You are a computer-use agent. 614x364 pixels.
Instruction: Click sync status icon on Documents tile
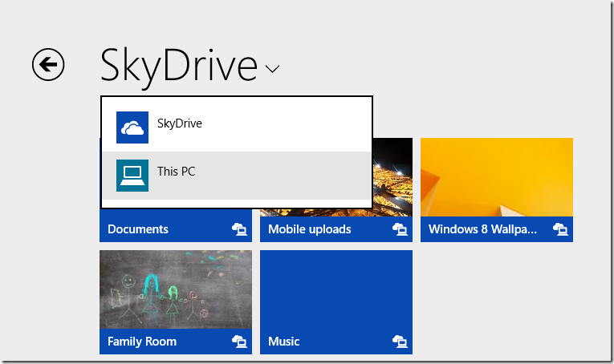point(239,229)
